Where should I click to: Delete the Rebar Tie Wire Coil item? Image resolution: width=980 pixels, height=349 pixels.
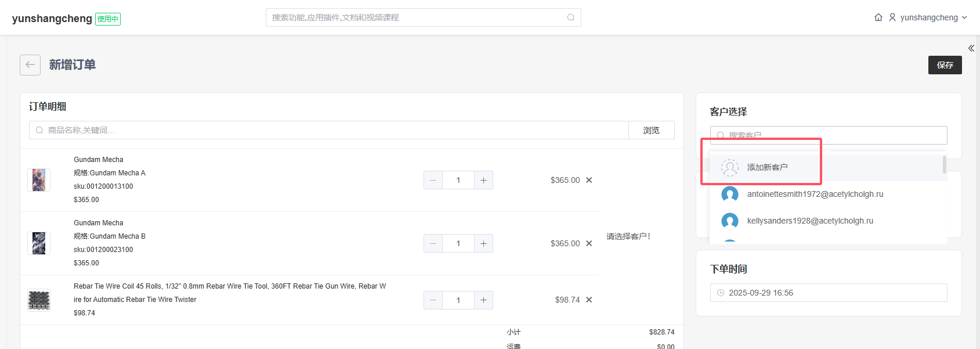(x=589, y=300)
